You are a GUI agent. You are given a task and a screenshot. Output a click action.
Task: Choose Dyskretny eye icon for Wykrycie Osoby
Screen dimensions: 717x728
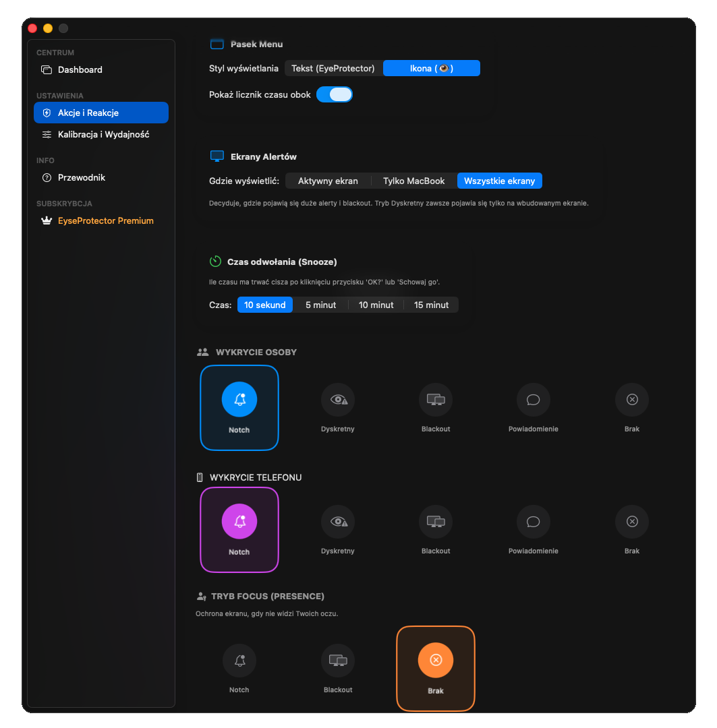click(338, 400)
